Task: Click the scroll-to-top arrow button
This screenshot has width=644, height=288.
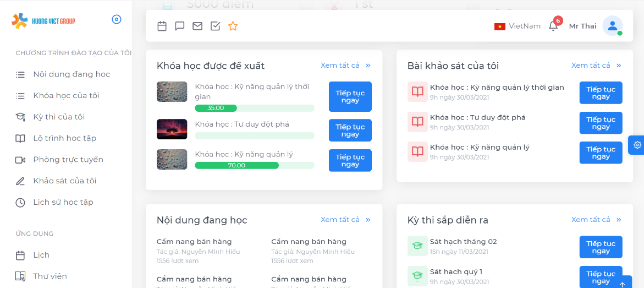Action: click(x=622, y=284)
